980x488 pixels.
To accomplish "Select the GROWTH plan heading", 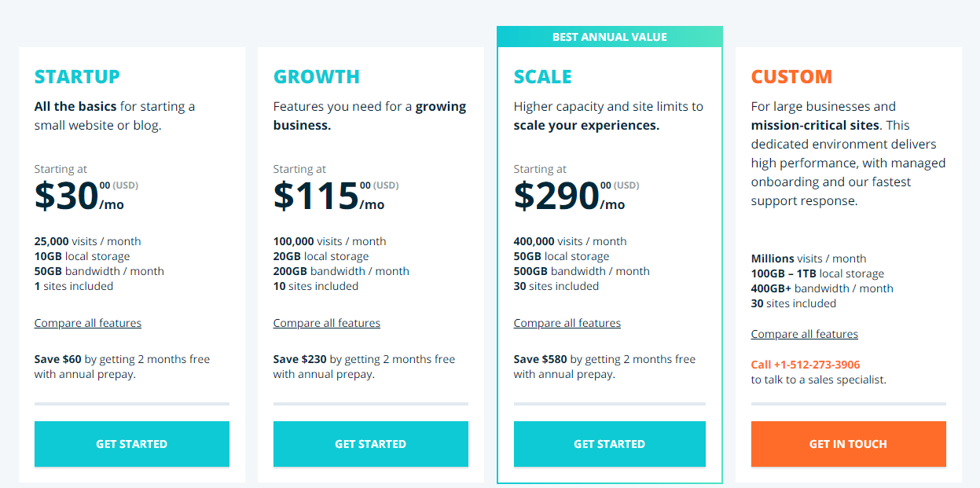I will tap(317, 77).
